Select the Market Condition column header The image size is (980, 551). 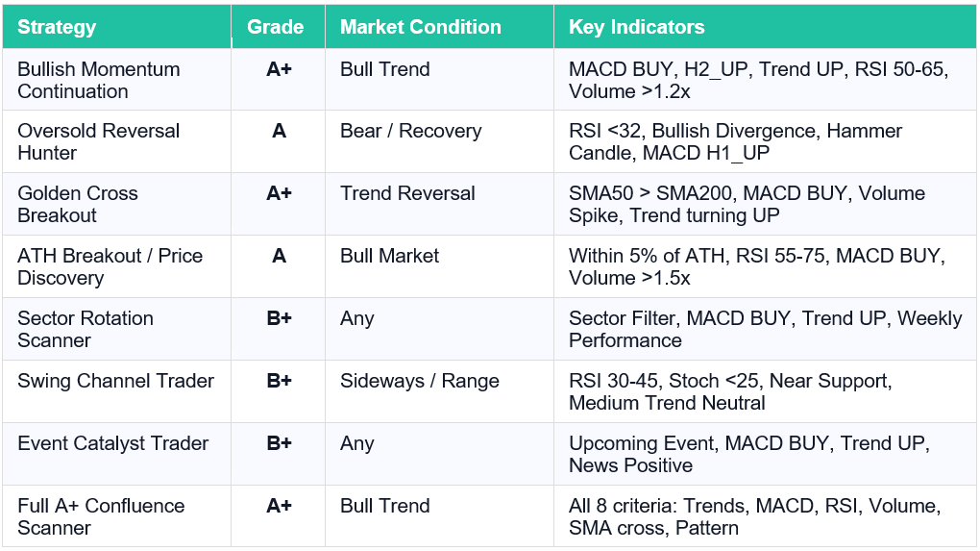click(421, 27)
